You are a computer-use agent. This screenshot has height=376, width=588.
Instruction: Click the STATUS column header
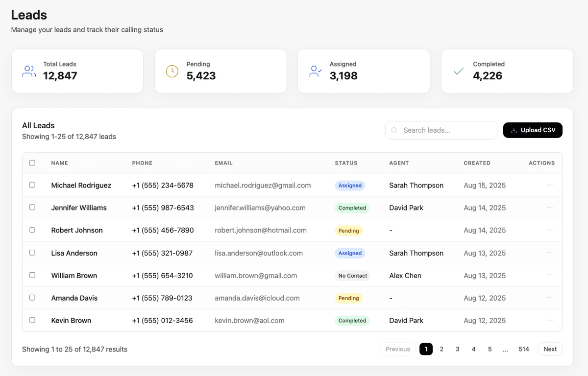tap(346, 163)
